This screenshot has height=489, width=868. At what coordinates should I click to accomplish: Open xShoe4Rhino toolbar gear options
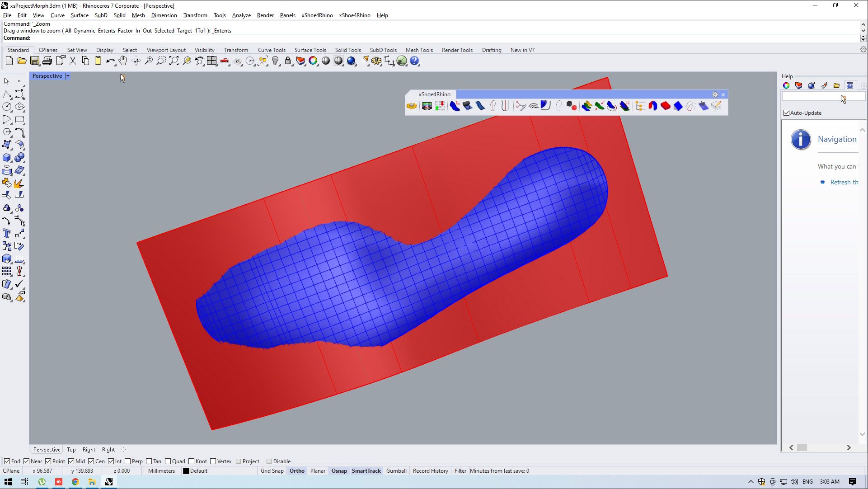point(715,94)
